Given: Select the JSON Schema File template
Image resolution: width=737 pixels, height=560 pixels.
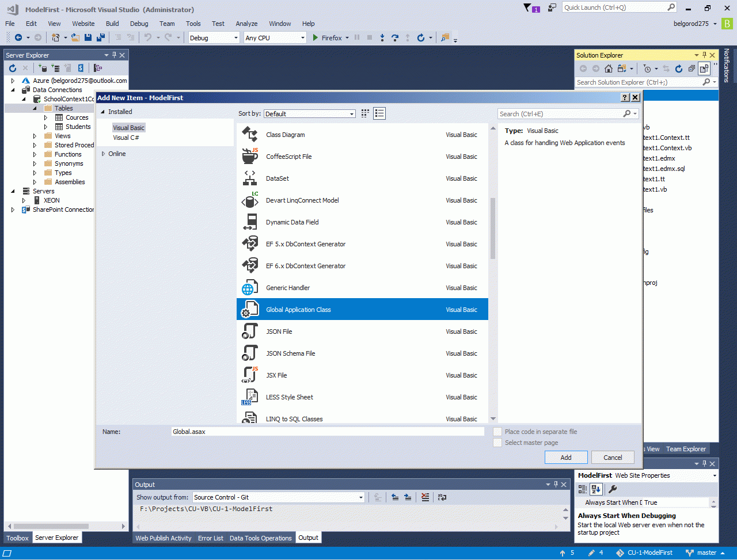Looking at the screenshot, I should (362, 353).
